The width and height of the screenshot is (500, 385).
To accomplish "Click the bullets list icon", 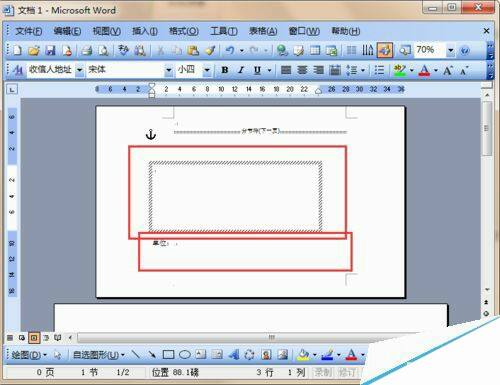I will [379, 70].
